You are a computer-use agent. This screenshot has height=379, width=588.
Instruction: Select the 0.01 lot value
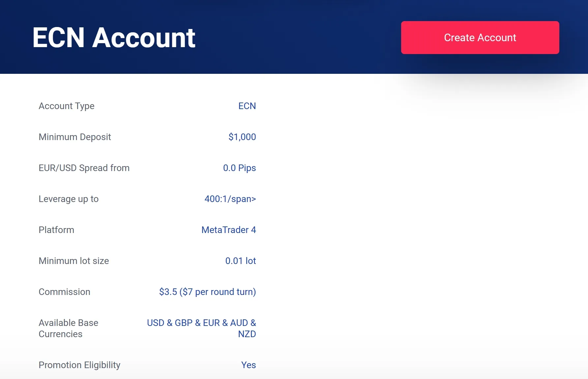pos(241,261)
